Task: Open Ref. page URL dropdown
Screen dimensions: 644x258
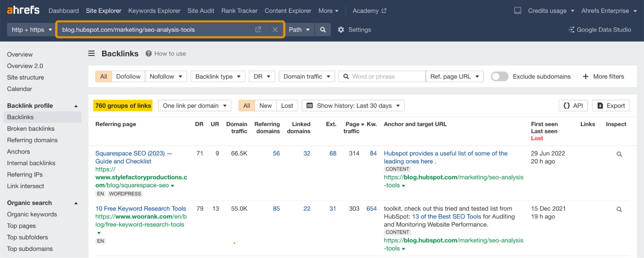Action: tap(455, 76)
